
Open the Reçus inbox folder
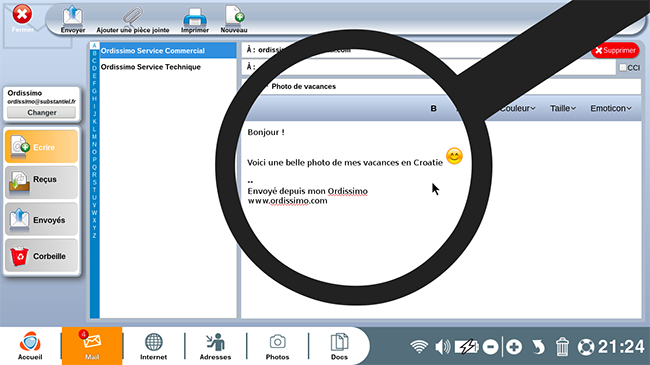(x=41, y=182)
